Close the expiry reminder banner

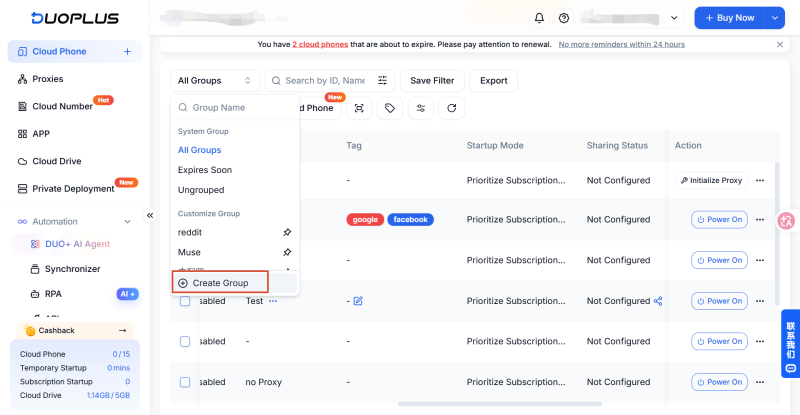coord(780,44)
